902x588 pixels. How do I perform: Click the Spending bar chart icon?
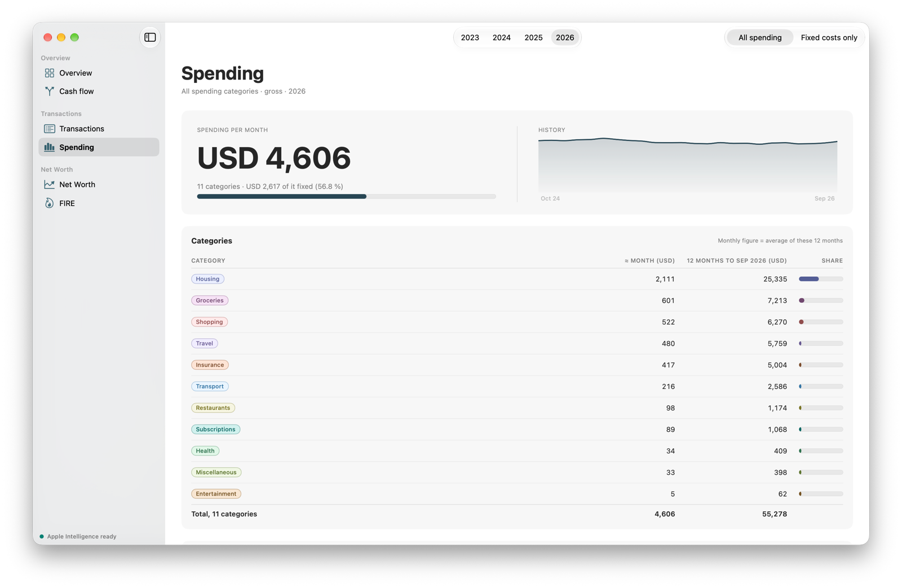click(x=50, y=147)
